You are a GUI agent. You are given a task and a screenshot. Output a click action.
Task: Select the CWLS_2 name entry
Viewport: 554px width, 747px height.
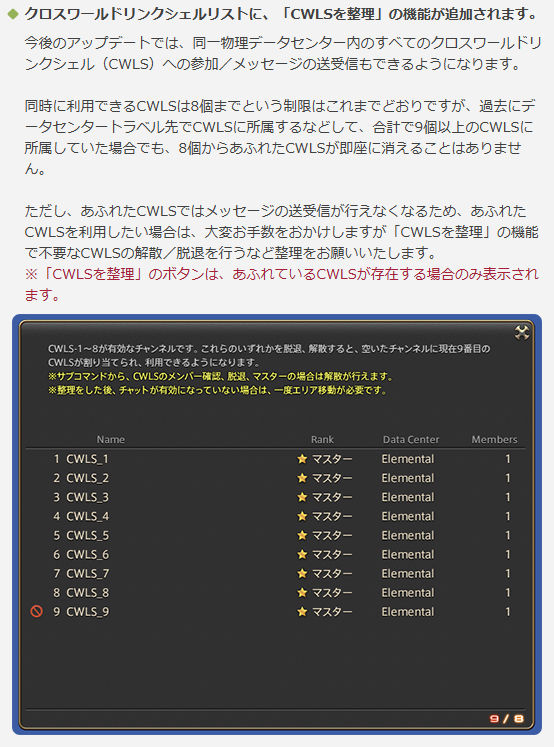pyautogui.click(x=87, y=478)
